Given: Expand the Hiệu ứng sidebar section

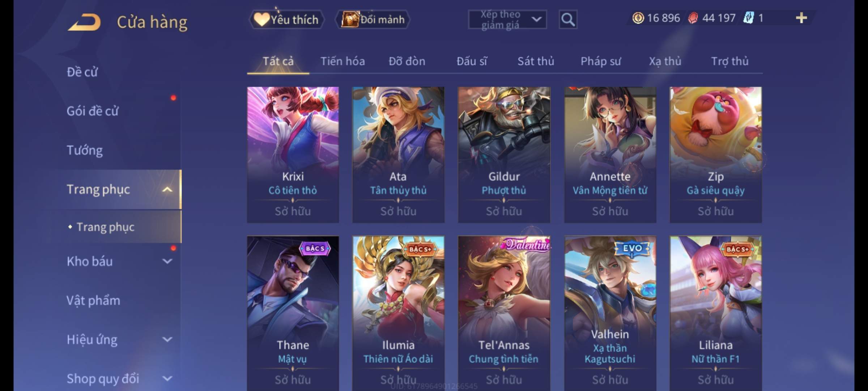Looking at the screenshot, I should (167, 340).
